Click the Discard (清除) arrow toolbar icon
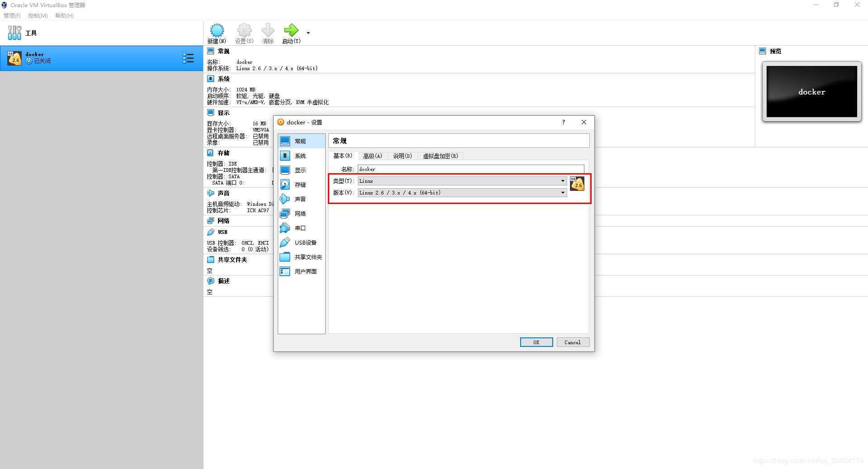This screenshot has width=868, height=469. pyautogui.click(x=268, y=30)
